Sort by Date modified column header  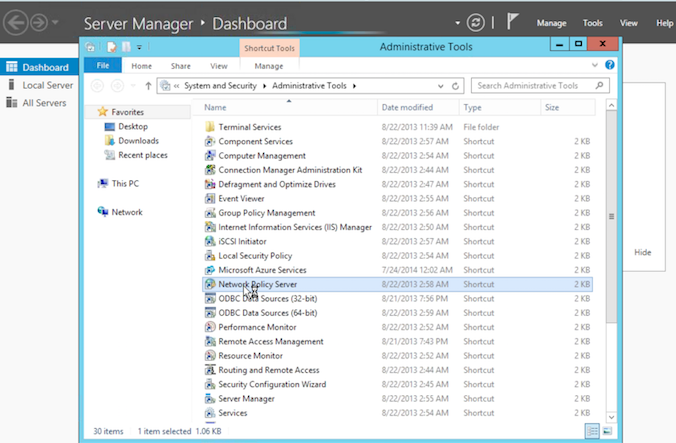coord(418,107)
